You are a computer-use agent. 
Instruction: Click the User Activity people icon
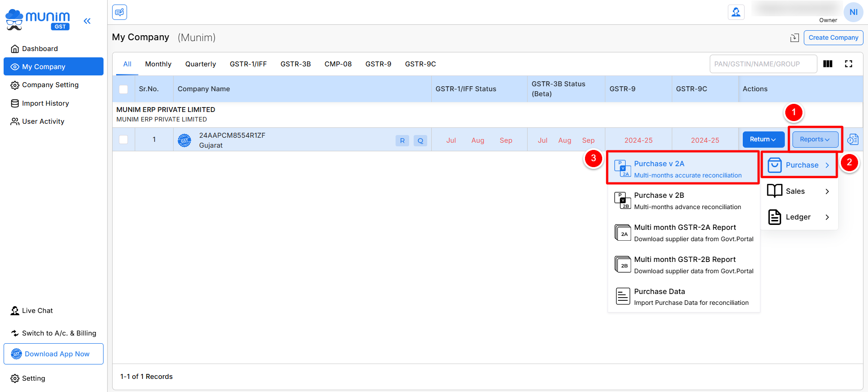15,121
